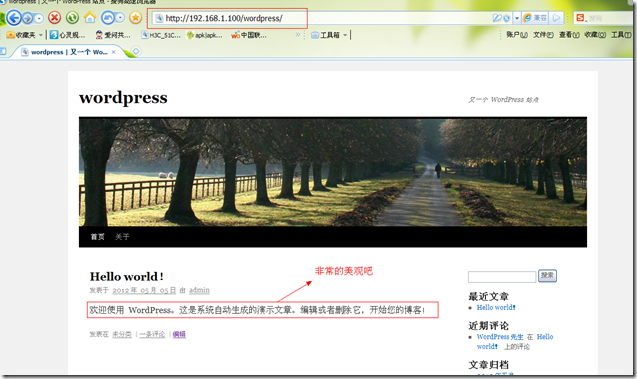Image resolution: width=637 pixels, height=379 pixels.
Task: Select the 'wordpress | 又一个 Wo...' tab
Action: (67, 52)
